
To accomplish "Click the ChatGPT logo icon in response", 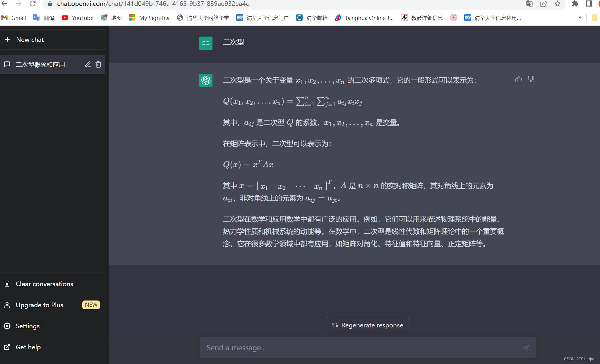I will [x=206, y=80].
